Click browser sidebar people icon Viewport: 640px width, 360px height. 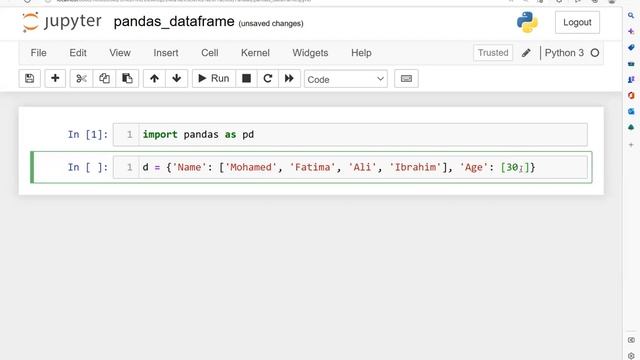631,80
